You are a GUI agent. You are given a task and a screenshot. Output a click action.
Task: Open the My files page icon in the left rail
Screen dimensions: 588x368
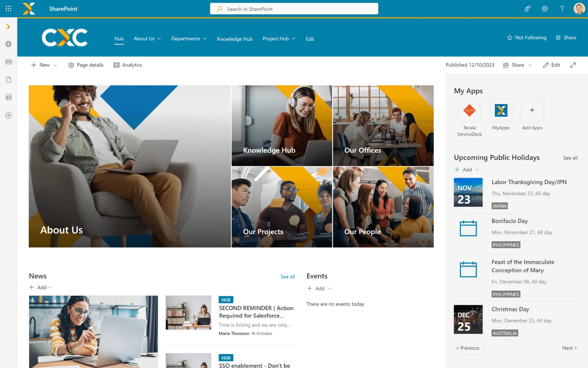click(8, 79)
